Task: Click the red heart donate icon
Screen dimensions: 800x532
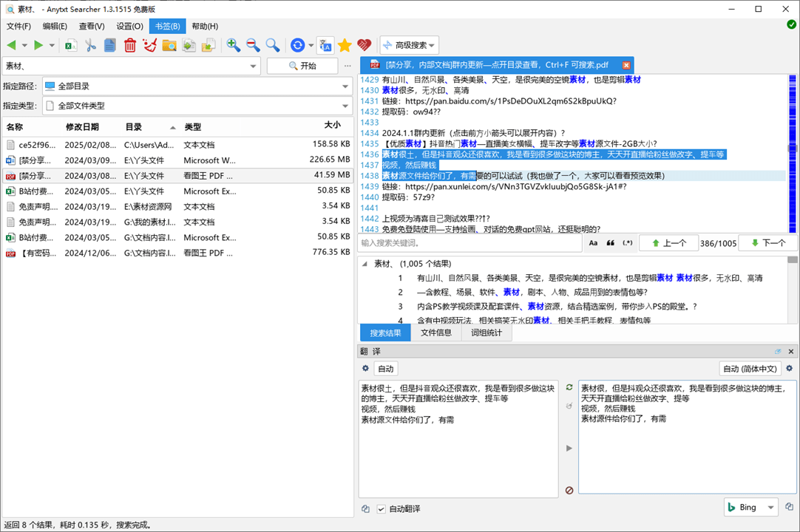Action: pos(362,45)
